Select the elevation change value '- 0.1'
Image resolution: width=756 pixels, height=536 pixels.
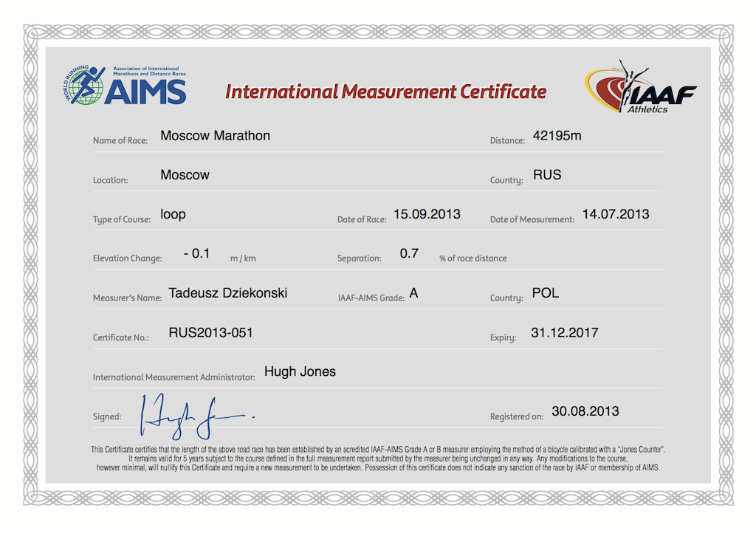pyautogui.click(x=196, y=253)
